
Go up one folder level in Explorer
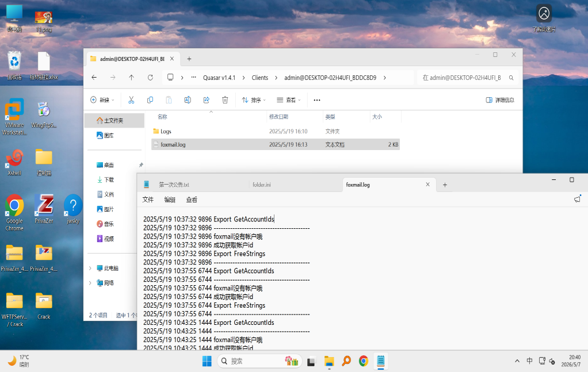pos(131,78)
